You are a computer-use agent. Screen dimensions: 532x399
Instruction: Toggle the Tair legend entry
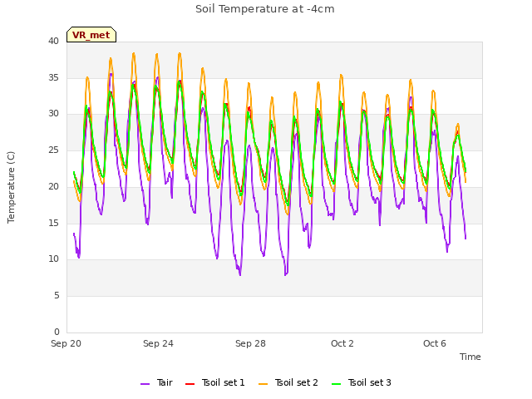(157, 382)
